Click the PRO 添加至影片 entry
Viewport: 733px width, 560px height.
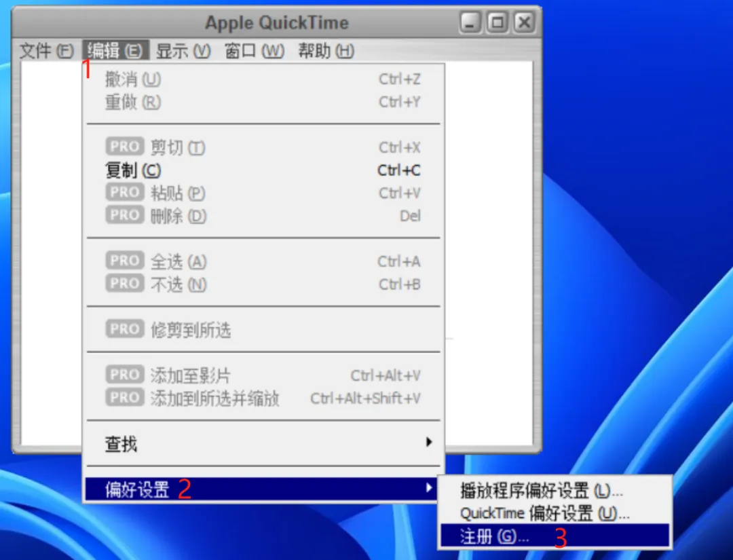(x=263, y=375)
